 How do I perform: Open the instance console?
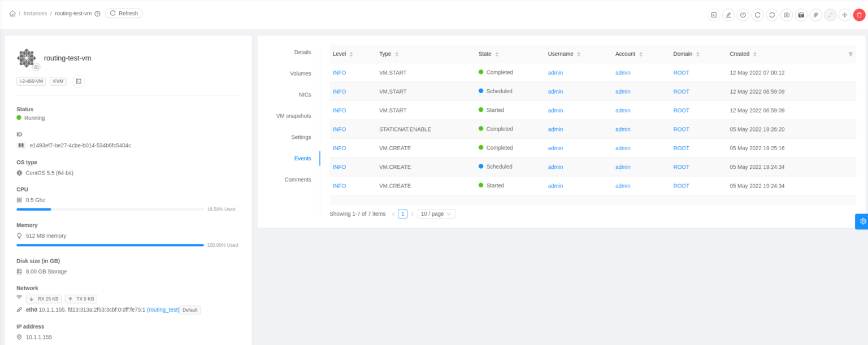coord(714,15)
